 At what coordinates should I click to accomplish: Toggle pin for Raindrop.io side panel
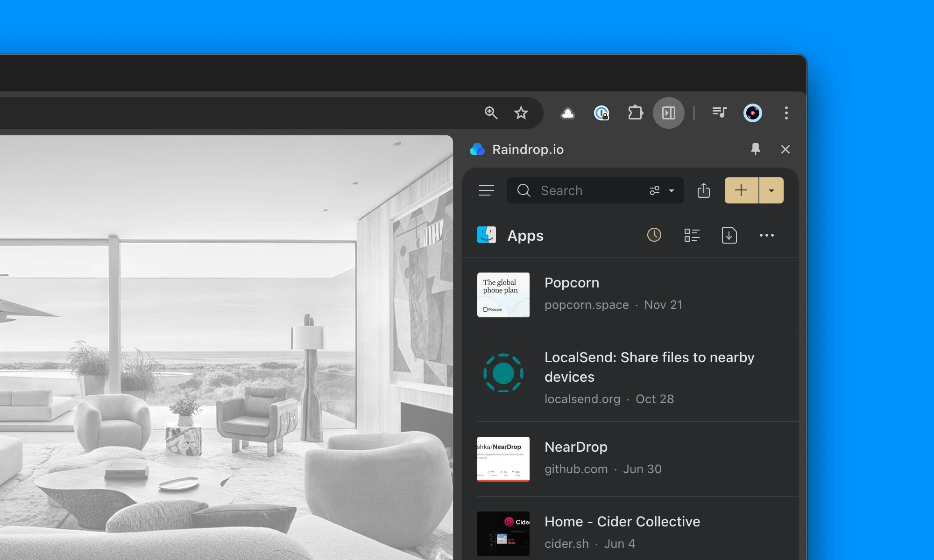pos(755,149)
